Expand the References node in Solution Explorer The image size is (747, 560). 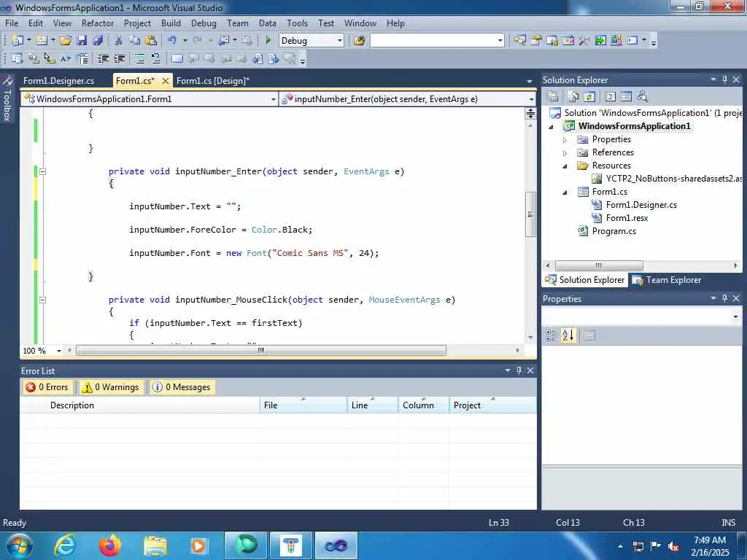(565, 153)
